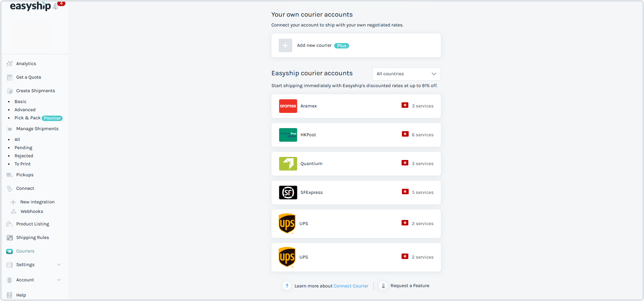
Task: Click the first UPS shield logo
Action: pyautogui.click(x=287, y=224)
